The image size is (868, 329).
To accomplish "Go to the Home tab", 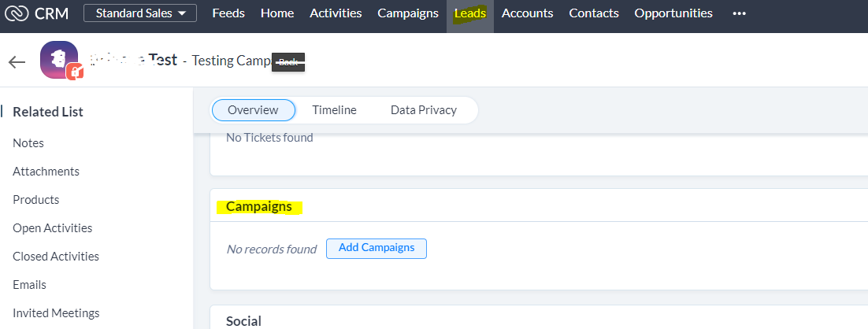I will click(276, 13).
